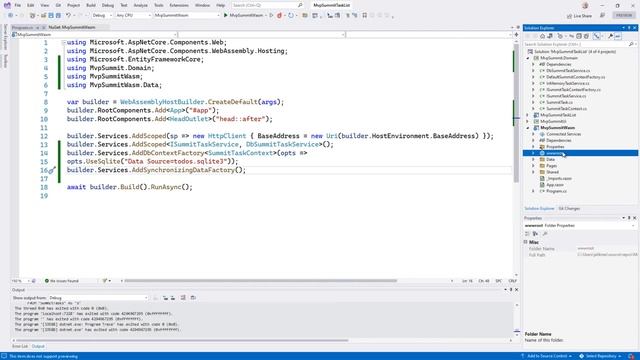Click Start Without Debugging icon
Screen dimensions: 640x360
(271, 15)
